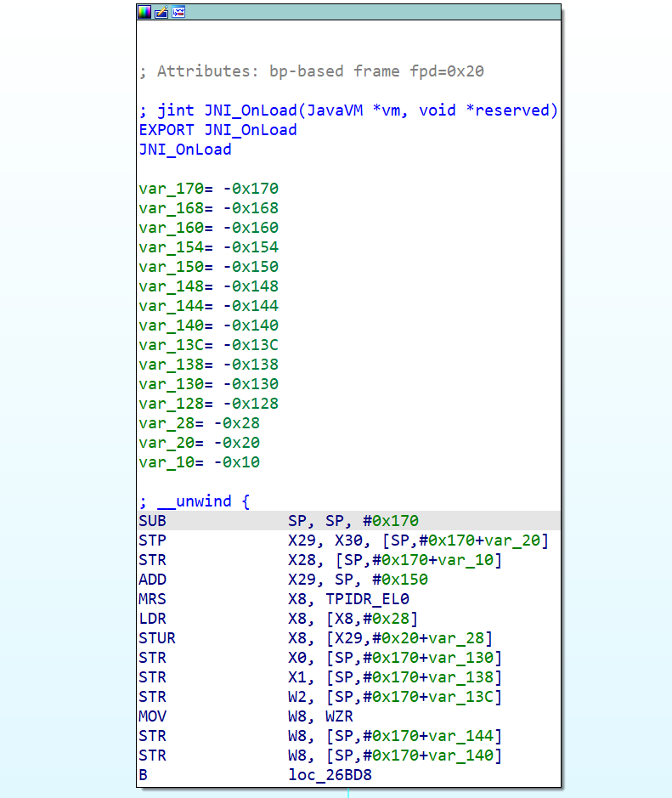
Task: Select the var_170 stack variable definition
Action: (x=208, y=189)
